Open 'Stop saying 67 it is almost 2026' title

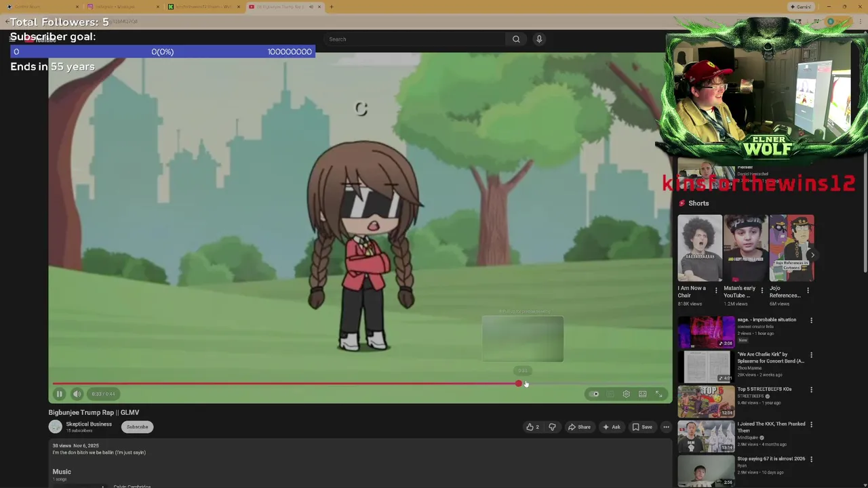(x=771, y=459)
